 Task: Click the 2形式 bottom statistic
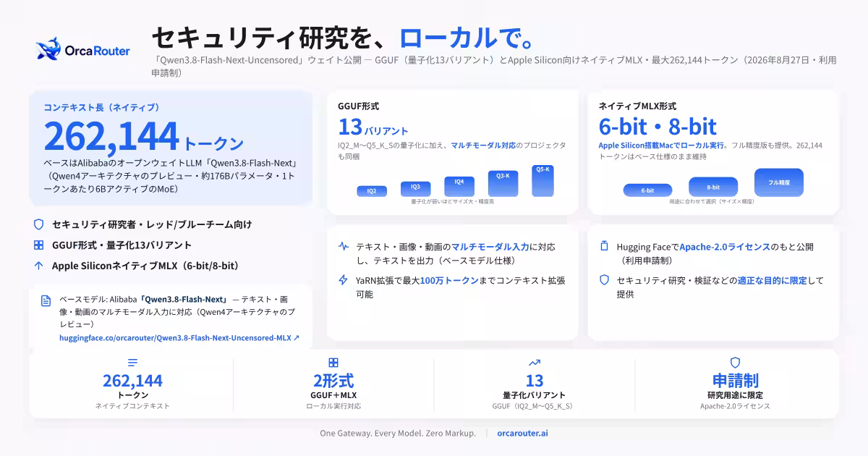pos(333,381)
